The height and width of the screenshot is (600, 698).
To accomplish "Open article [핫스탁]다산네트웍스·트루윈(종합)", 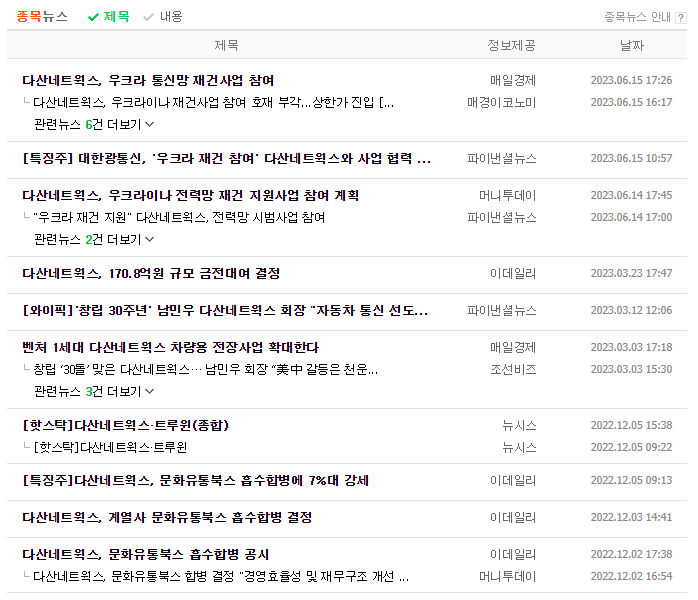I will [x=126, y=426].
